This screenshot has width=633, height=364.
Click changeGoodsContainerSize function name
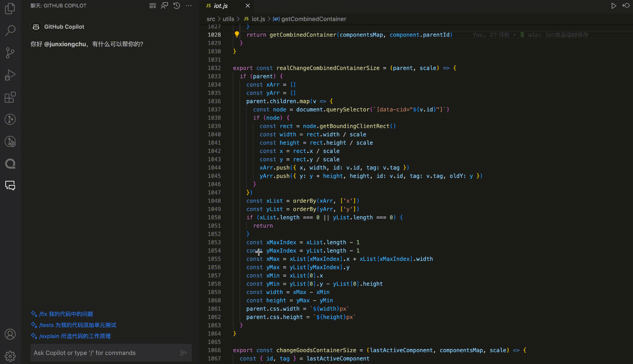tap(316, 350)
